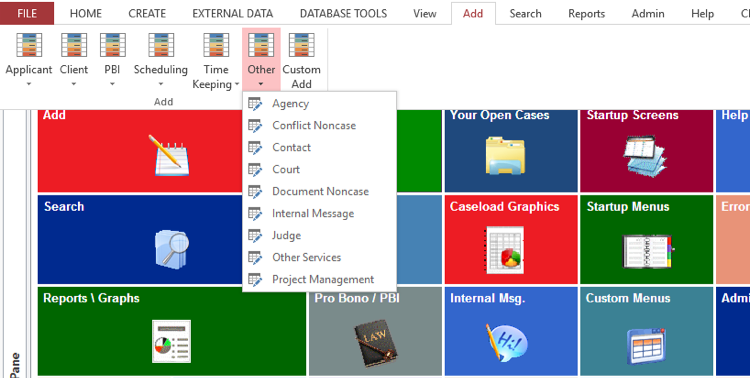The image size is (750, 378).
Task: Select the Add ribbon tab
Action: point(473,13)
